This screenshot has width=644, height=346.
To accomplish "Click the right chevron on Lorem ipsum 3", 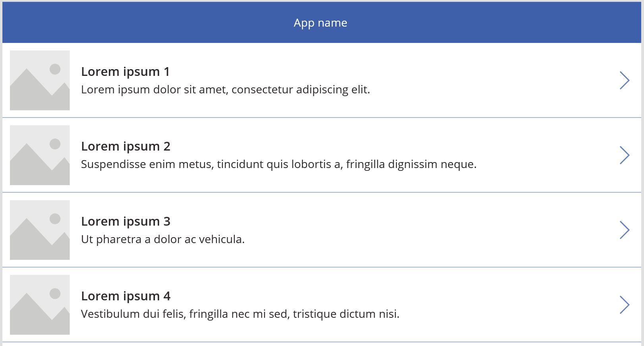I will [x=625, y=230].
